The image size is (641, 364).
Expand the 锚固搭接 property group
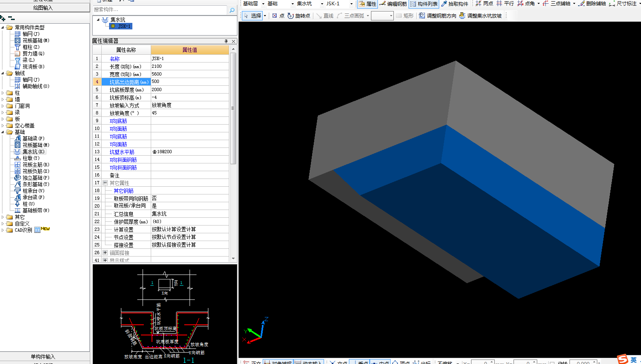(x=105, y=253)
